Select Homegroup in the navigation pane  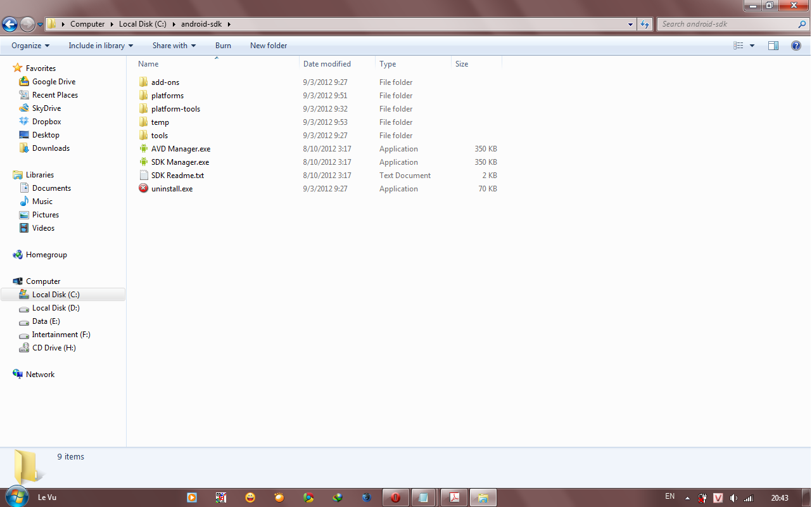pyautogui.click(x=46, y=255)
